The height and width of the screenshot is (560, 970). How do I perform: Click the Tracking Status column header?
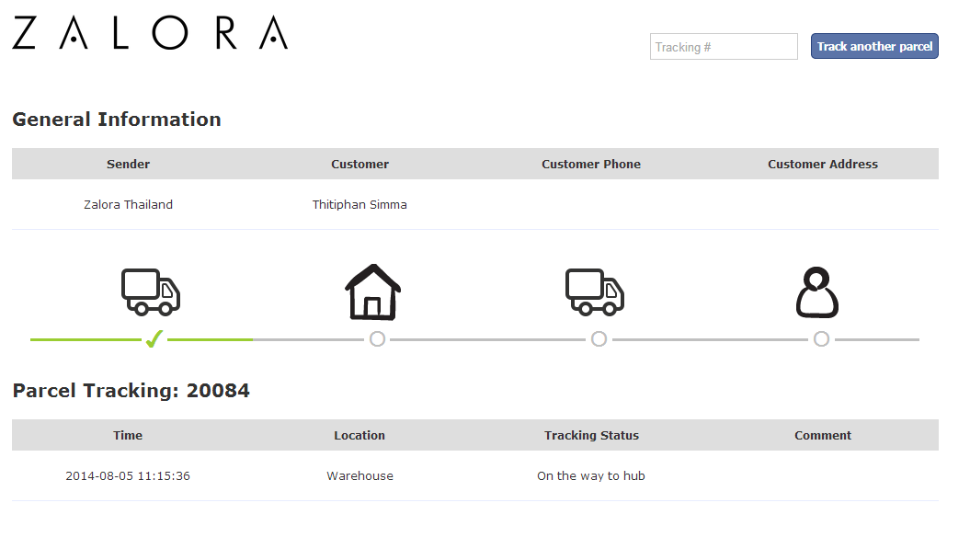[x=591, y=435]
